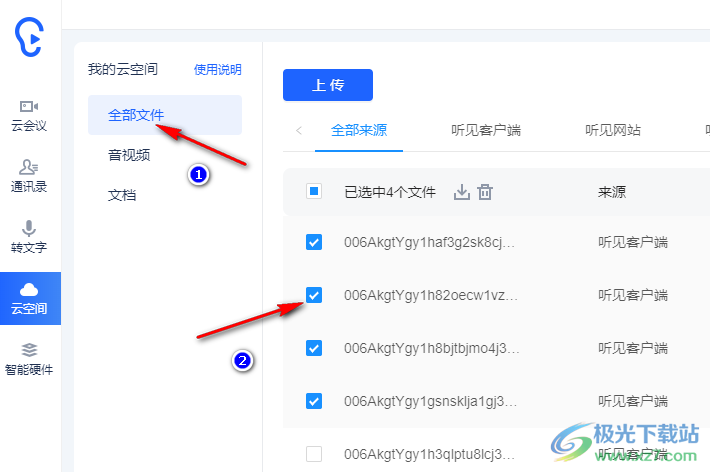
Task: Switch to 听见网站 source tab
Action: (x=613, y=130)
